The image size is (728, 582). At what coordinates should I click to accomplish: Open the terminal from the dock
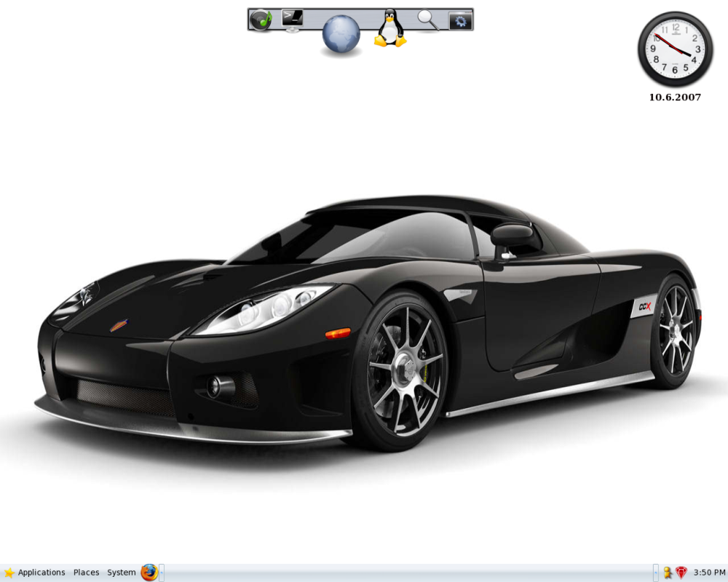[x=293, y=20]
